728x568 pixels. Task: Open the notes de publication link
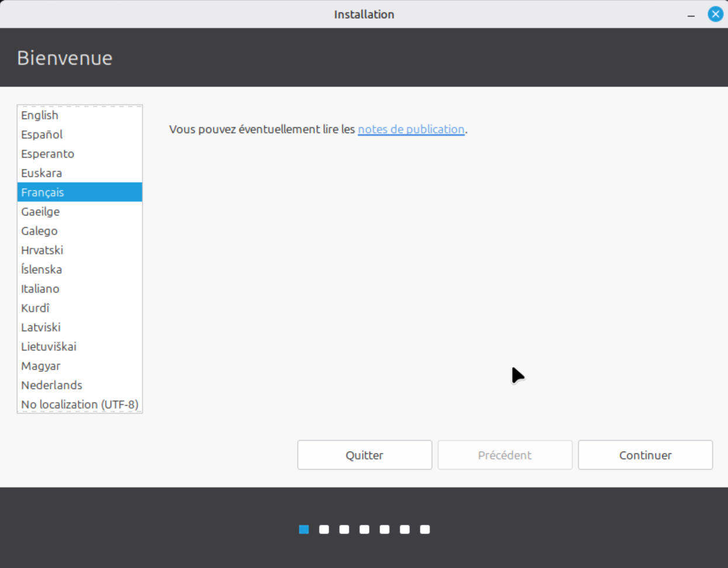411,129
